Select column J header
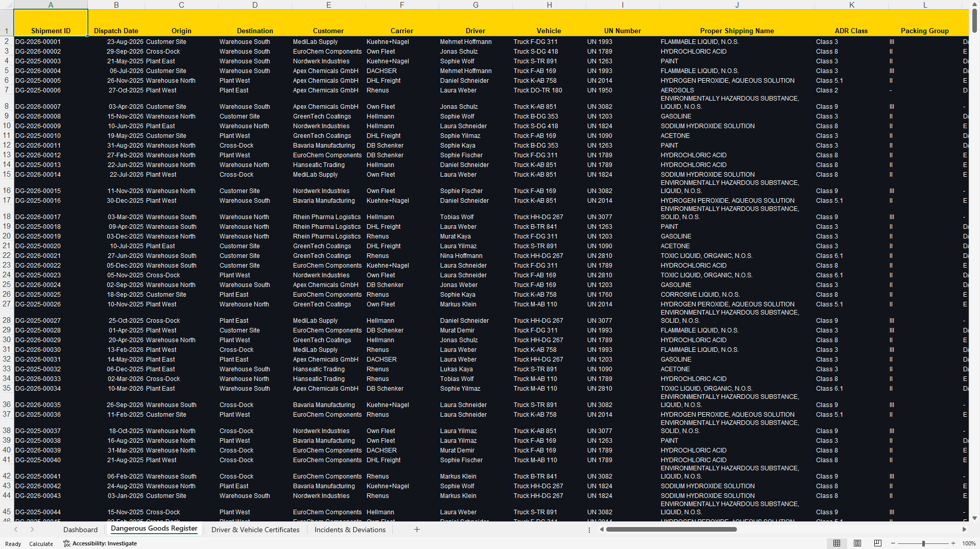The image size is (980, 549). pos(737,5)
